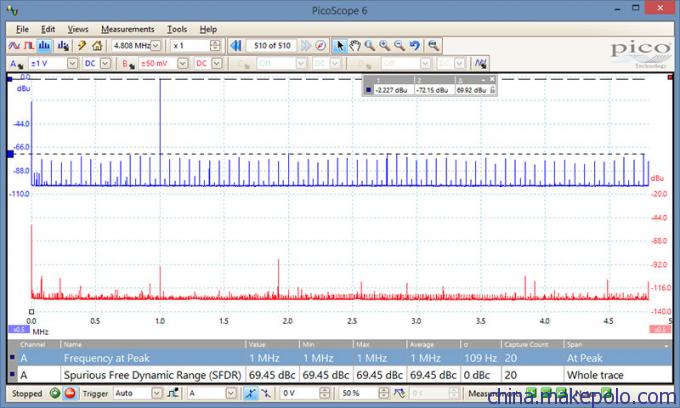This screenshot has width=680, height=408.
Task: Expand channel B DC coupling dropdown
Action: click(x=217, y=64)
